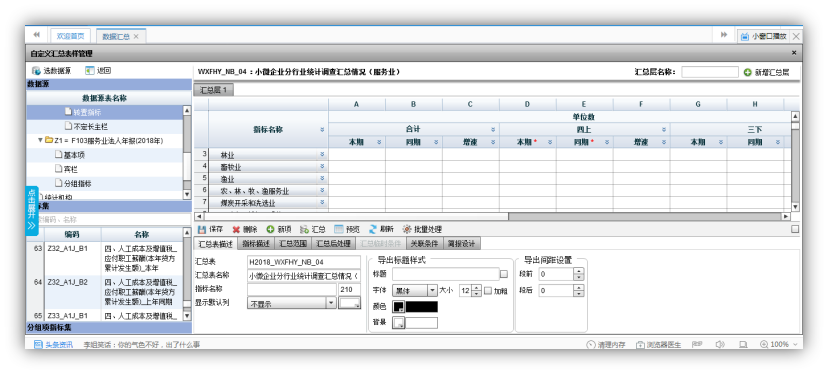Click the 100% zoom magnifier in status bar
The width and height of the screenshot is (829, 375).
pyautogui.click(x=763, y=344)
